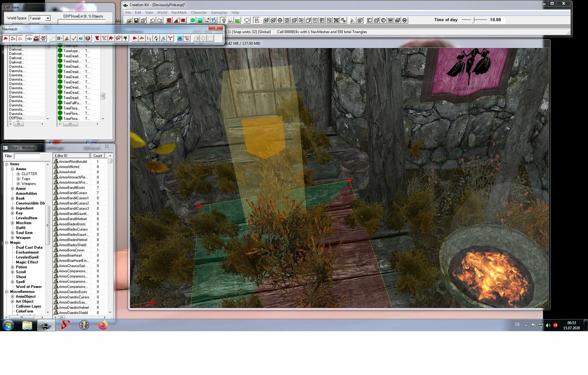Expand the Ingredient tree node
Viewport: 588px width, 375px height.
coord(12,208)
